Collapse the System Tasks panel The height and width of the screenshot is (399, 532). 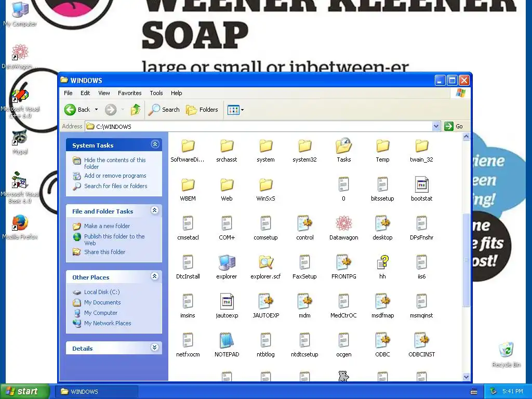click(155, 144)
